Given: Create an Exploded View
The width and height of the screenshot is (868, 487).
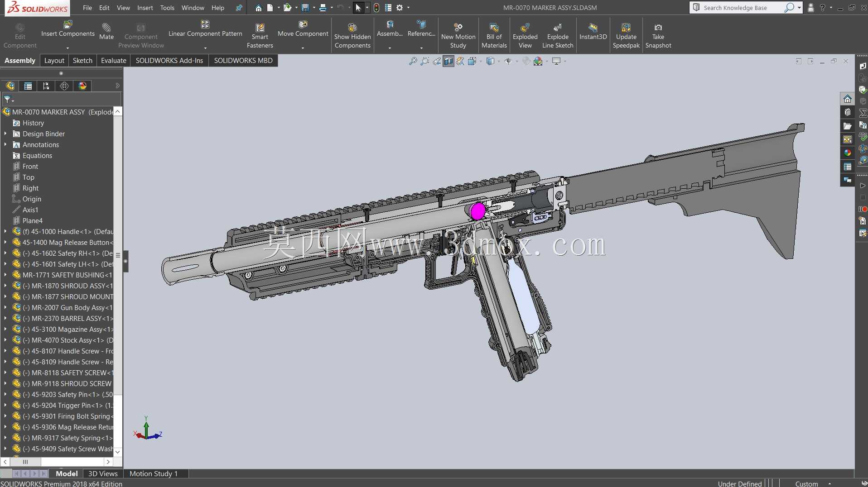Looking at the screenshot, I should pos(525,36).
